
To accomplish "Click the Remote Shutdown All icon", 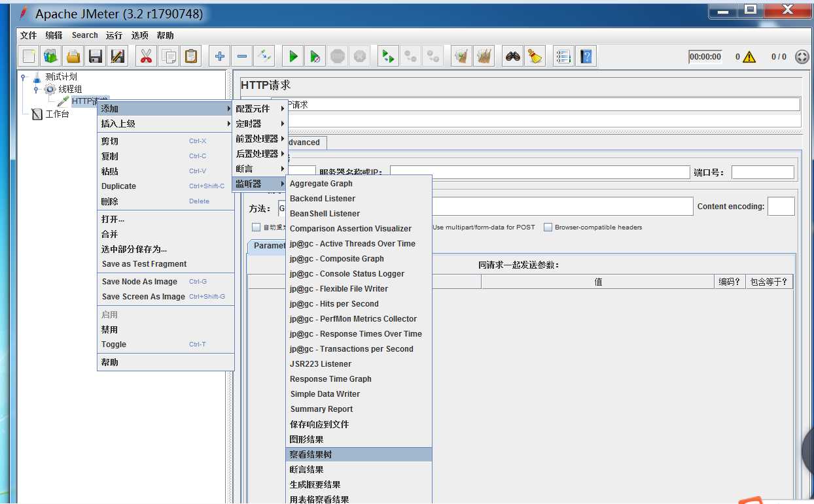I will [x=433, y=56].
